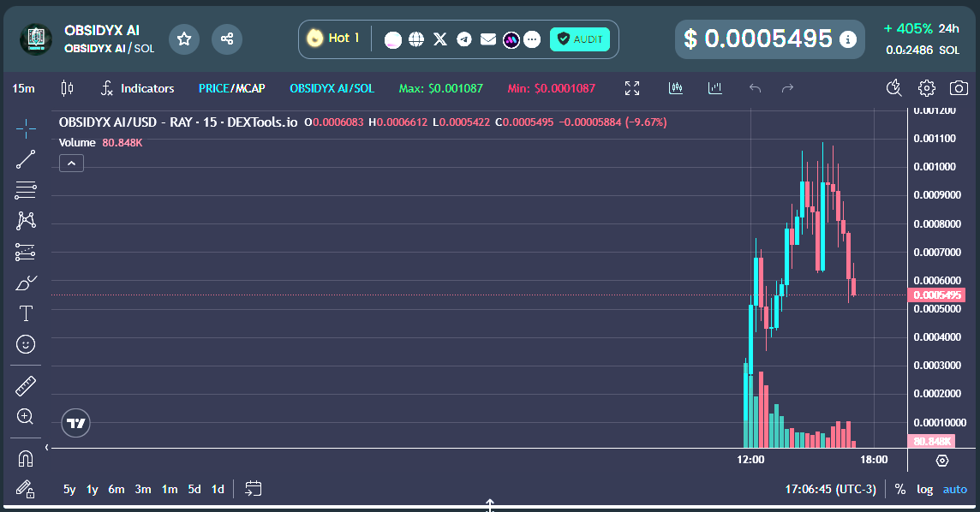Toggle OBSIDYX AI/SOL pair denomination

(x=332, y=89)
